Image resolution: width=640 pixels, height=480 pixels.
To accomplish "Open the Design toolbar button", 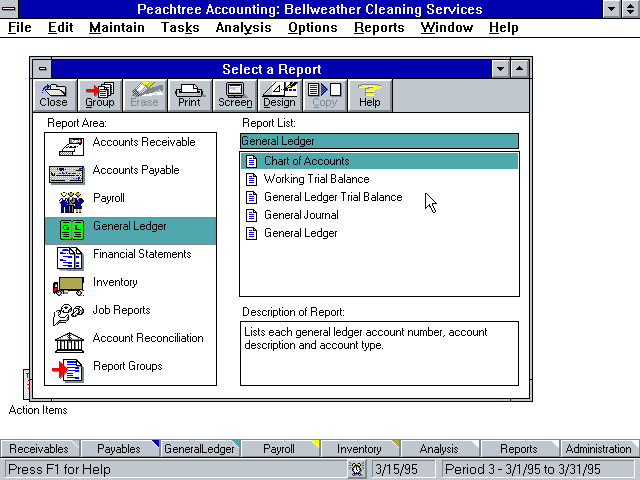I will pyautogui.click(x=280, y=96).
